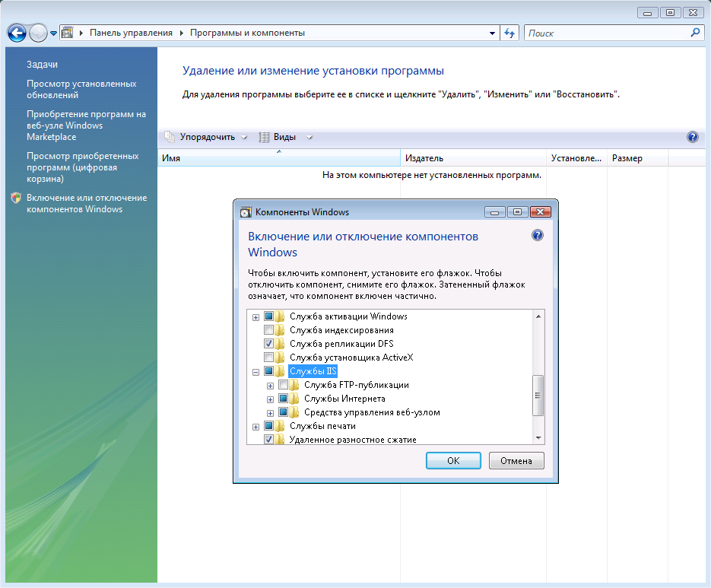The image size is (711, 588).
Task: Toggle 'Средства управления веб-узлом' checkbox
Action: (x=283, y=412)
